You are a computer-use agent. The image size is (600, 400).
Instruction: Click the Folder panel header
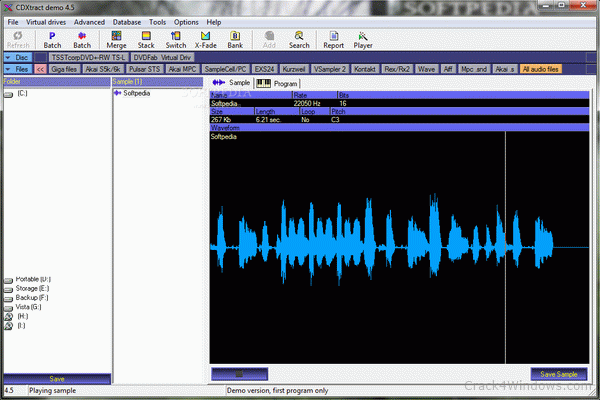(57, 82)
